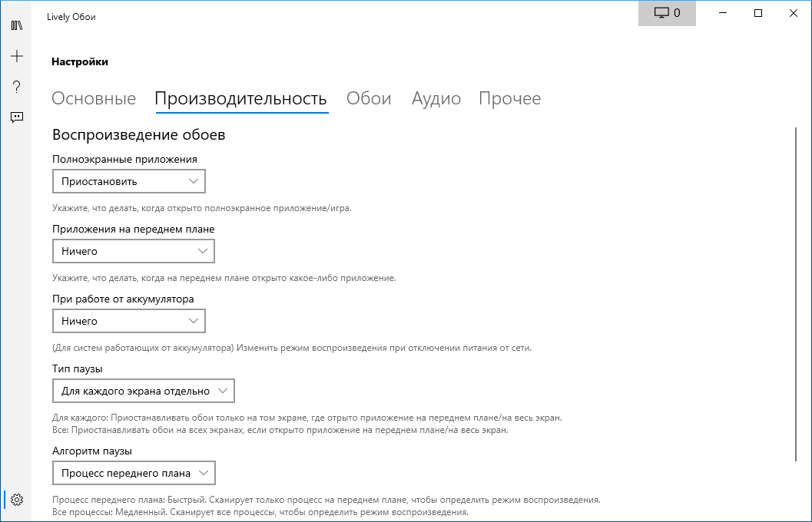Image resolution: width=812 pixels, height=522 pixels.
Task: Minimize the Lively Обои window
Action: [x=723, y=13]
